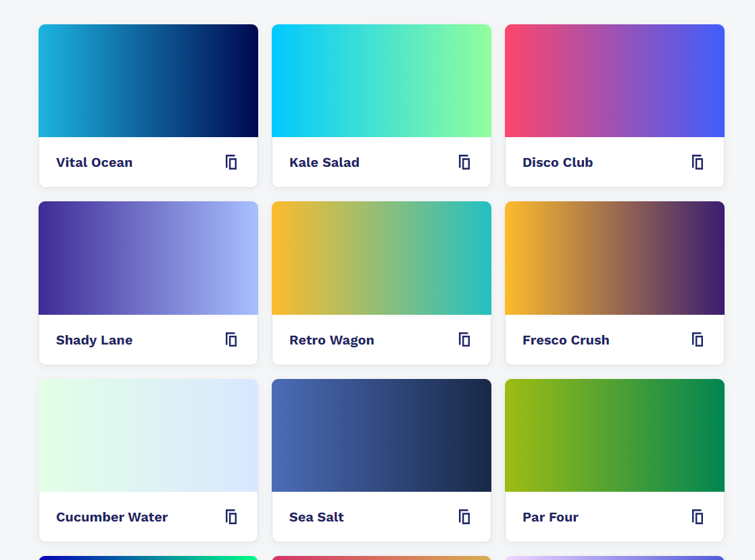
Task: Copy the Kale Salad gradient code
Action: point(464,162)
